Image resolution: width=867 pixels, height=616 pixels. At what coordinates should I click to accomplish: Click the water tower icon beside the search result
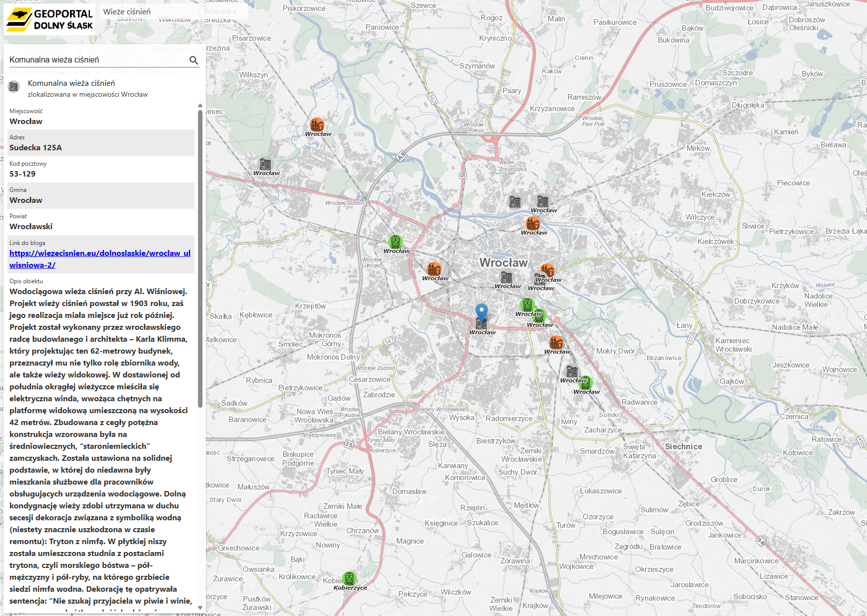click(x=14, y=87)
